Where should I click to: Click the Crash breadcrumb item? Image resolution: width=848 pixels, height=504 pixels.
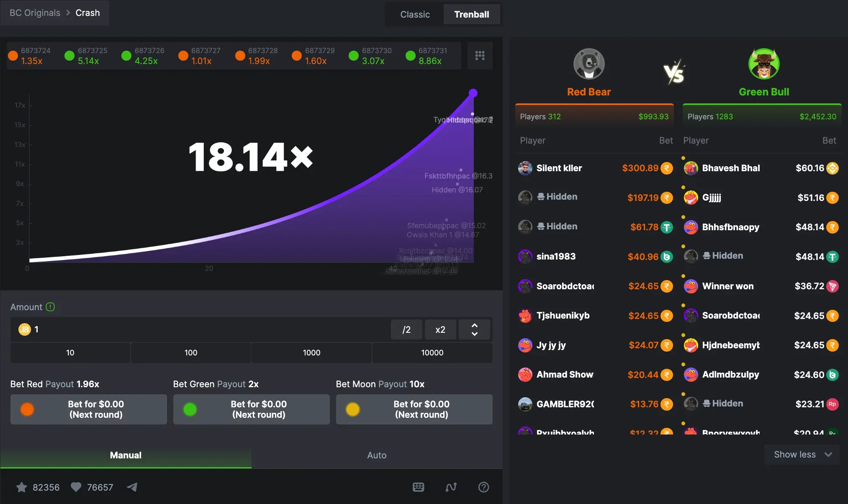pos(87,13)
